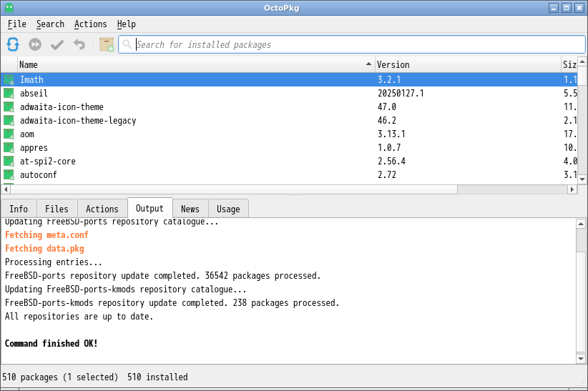This screenshot has width=588, height=391.
Task: Select the abseil package row
Action: point(289,93)
